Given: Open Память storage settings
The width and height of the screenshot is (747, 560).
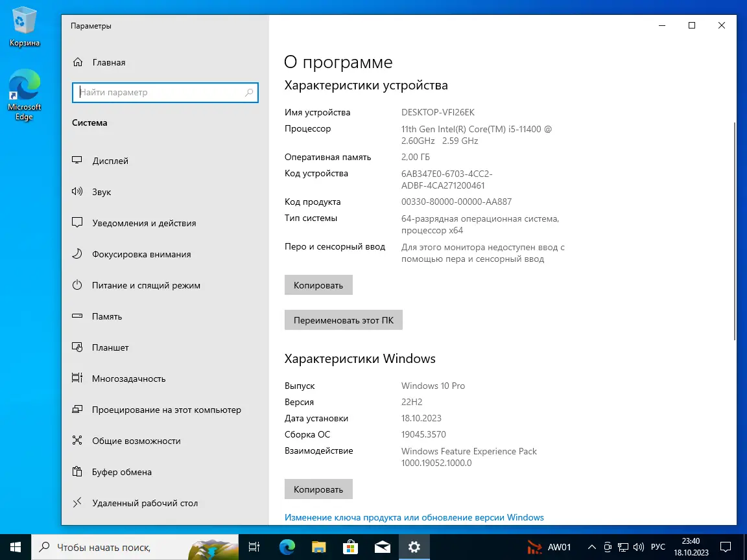Looking at the screenshot, I should pos(97,316).
